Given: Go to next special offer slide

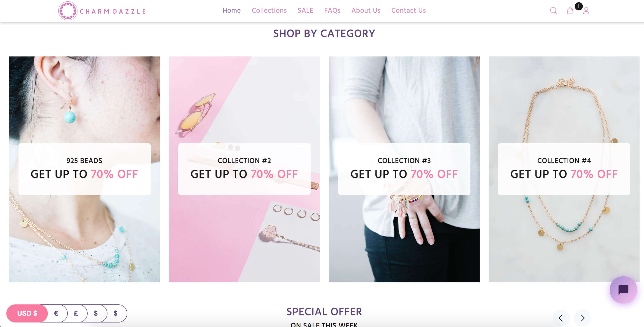Looking at the screenshot, I should click(582, 318).
